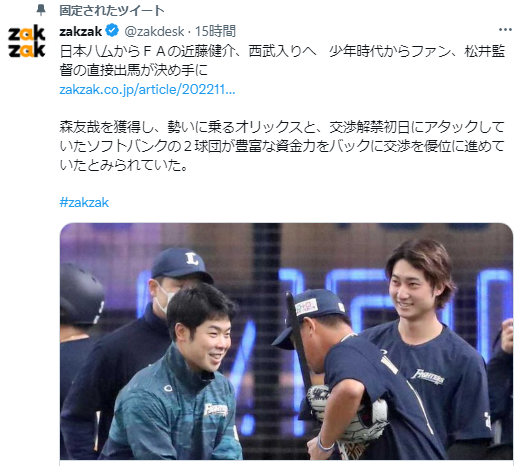Click the blue verified badge checkmark
This screenshot has height=466, width=527.
[x=112, y=31]
